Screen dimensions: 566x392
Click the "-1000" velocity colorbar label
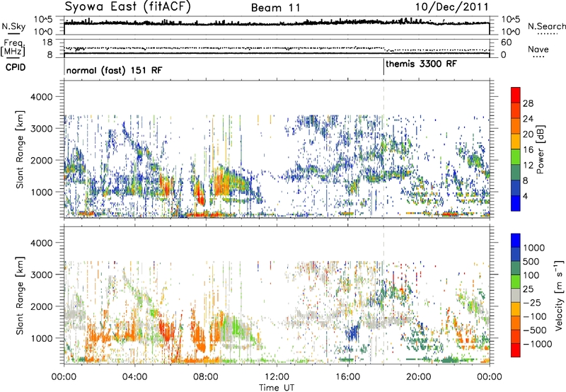pyautogui.click(x=538, y=344)
